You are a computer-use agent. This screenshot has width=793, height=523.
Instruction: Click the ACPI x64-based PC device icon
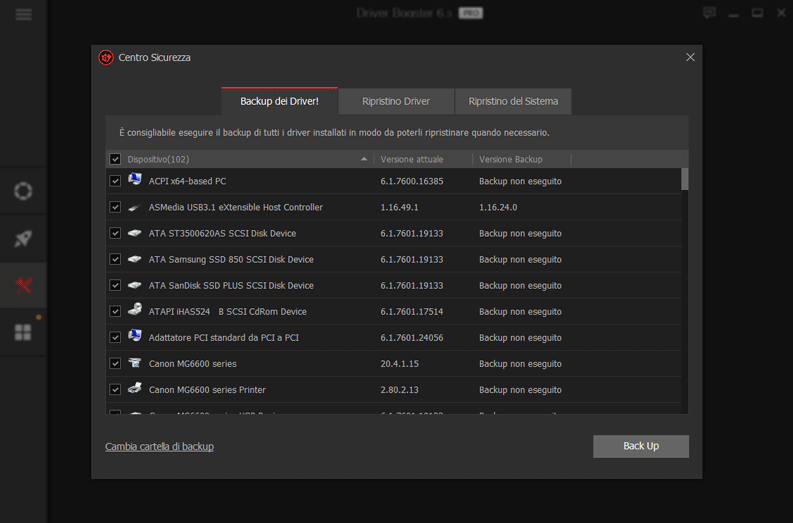coord(135,180)
